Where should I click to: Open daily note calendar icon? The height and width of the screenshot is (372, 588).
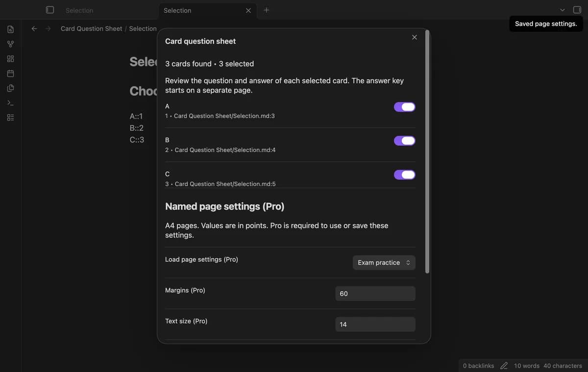(10, 73)
